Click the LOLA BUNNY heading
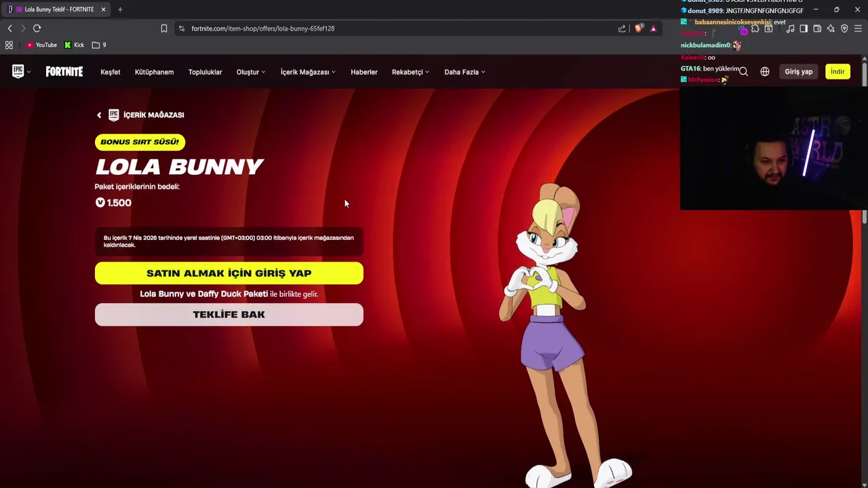 pyautogui.click(x=179, y=167)
